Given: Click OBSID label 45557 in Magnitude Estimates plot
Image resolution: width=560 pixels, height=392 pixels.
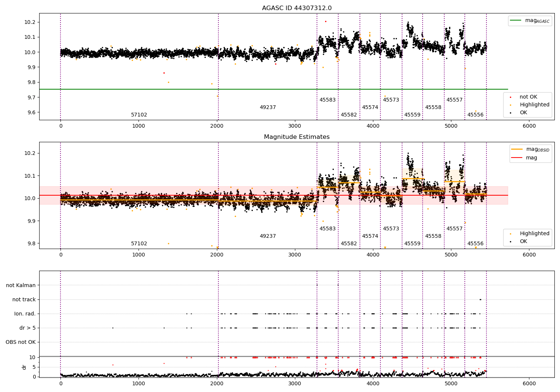Looking at the screenshot, I should pos(454,229).
